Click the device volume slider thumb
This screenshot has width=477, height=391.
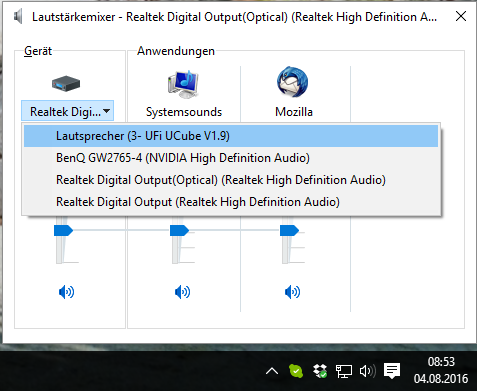pos(63,231)
